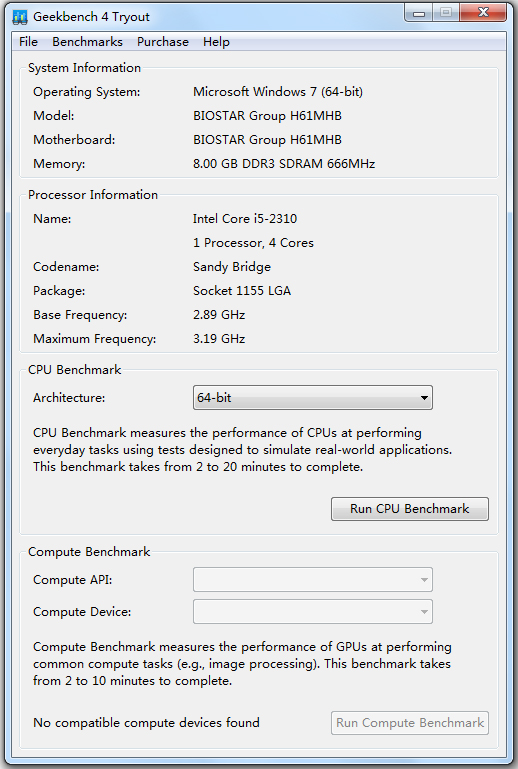The image size is (518, 769).
Task: Click No compatible compute devices found message
Action: pyautogui.click(x=146, y=723)
